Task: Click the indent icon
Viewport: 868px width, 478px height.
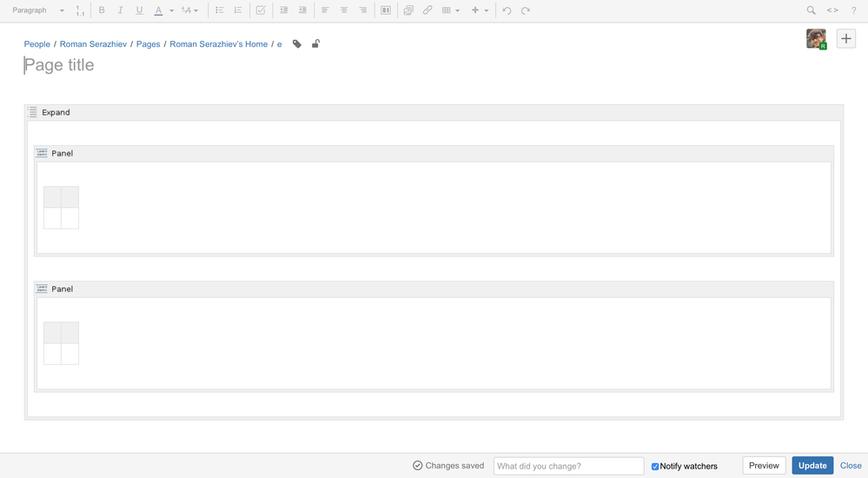Action: pos(302,10)
